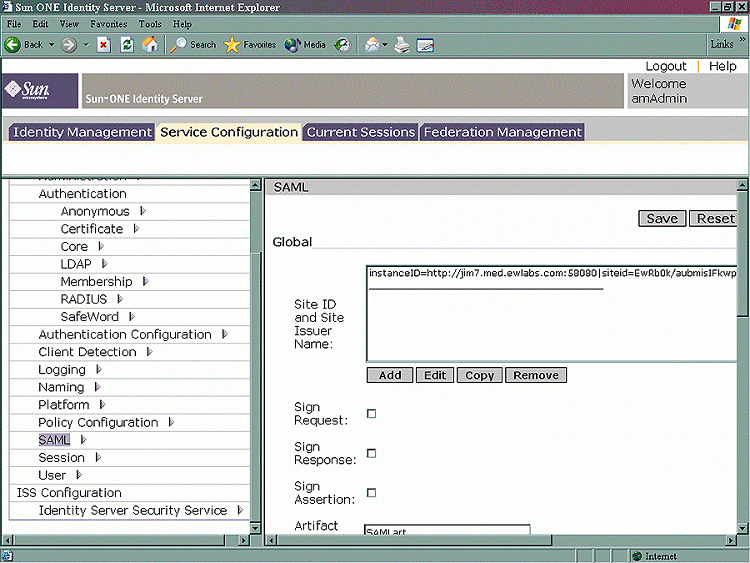Click the Reset button
Image resolution: width=750 pixels, height=563 pixels.
point(713,219)
